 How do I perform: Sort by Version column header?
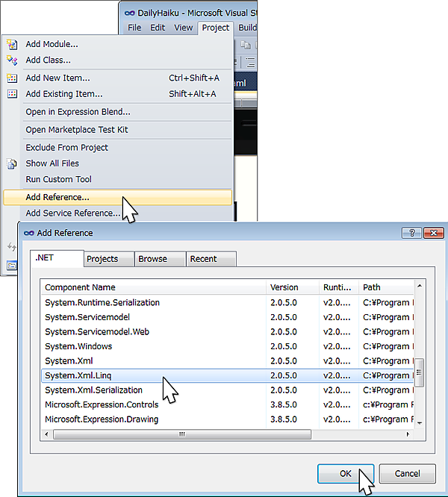click(293, 287)
